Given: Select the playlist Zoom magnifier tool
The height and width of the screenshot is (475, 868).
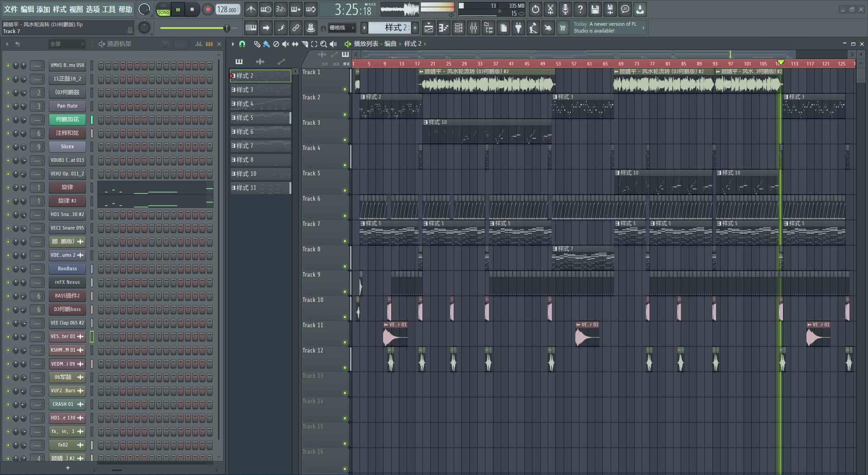Looking at the screenshot, I should pos(323,44).
